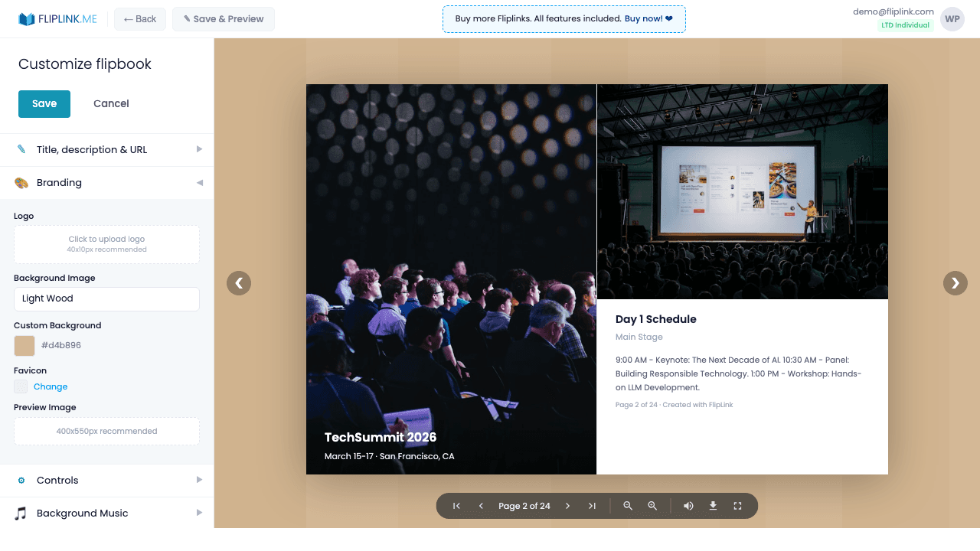
Task: Click the logo upload area
Action: [106, 244]
